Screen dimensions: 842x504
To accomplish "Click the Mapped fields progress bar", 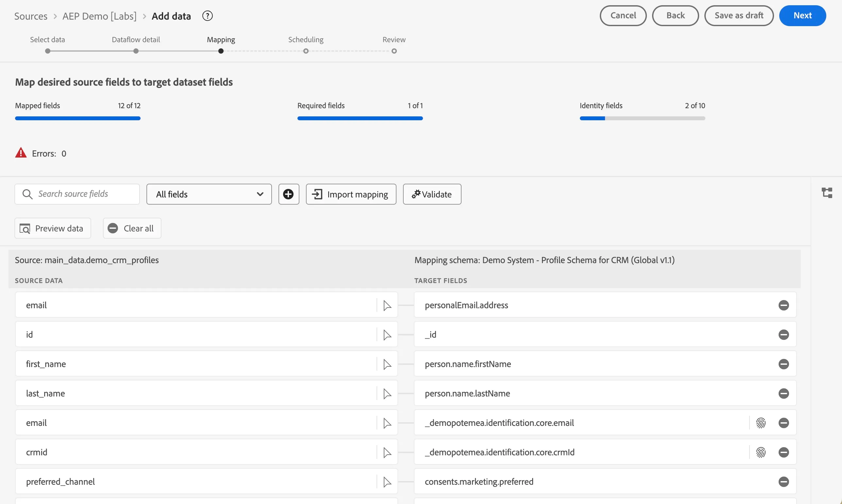I will 77,118.
